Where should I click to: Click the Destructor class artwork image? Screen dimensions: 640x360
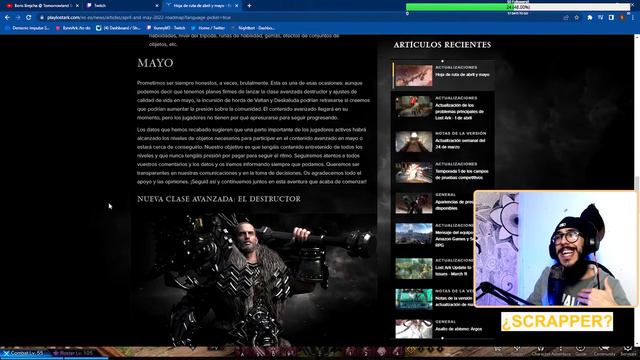point(255,280)
